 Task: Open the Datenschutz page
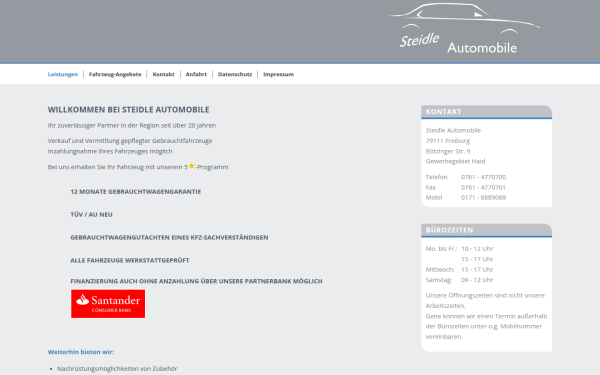(x=235, y=74)
